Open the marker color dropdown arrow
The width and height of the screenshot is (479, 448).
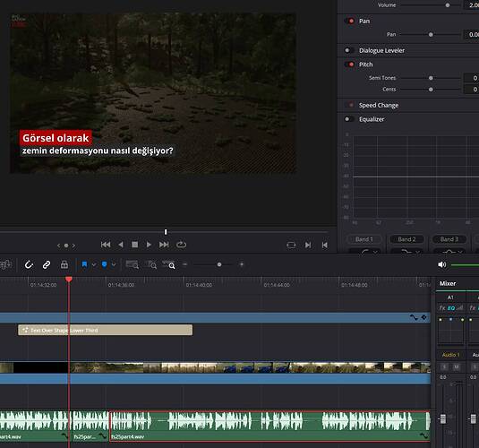point(114,264)
